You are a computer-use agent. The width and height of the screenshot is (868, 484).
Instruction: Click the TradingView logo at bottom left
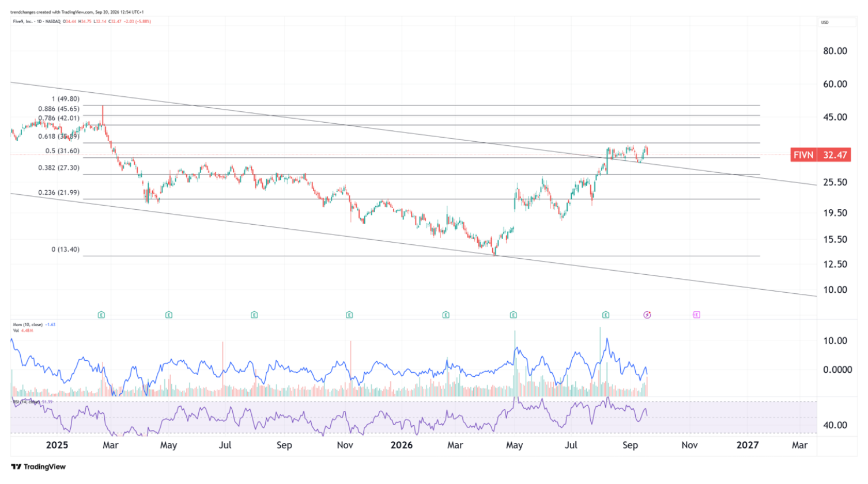[x=39, y=467]
